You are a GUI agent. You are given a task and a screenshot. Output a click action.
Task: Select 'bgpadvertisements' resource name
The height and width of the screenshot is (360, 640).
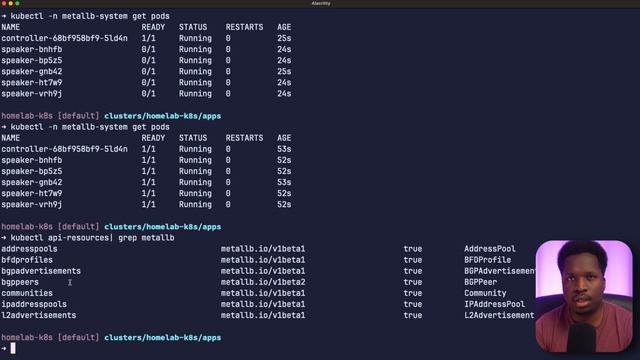pos(41,271)
